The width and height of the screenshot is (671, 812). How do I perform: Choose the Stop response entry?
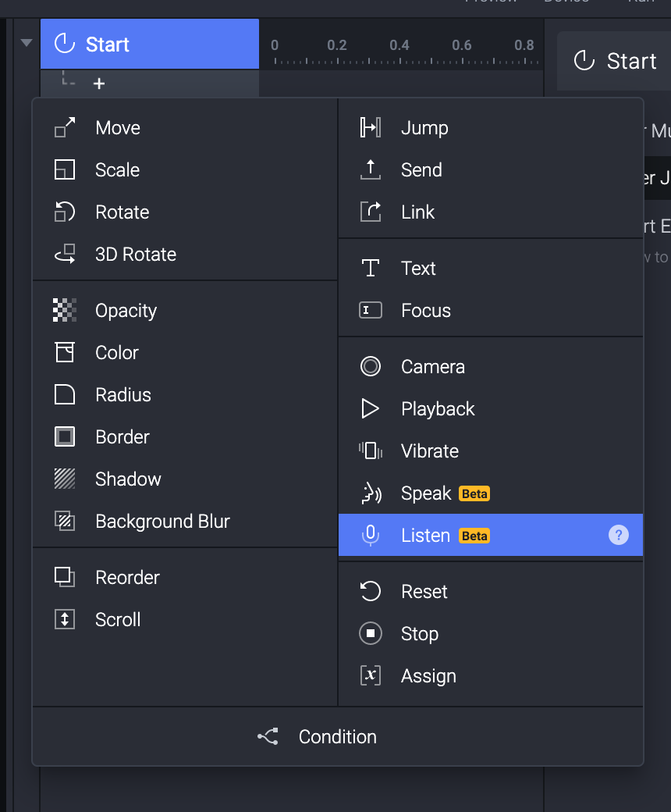coord(420,634)
